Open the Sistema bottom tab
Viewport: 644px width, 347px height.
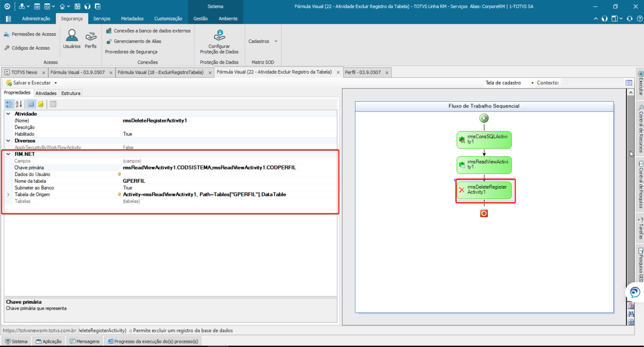[16, 341]
